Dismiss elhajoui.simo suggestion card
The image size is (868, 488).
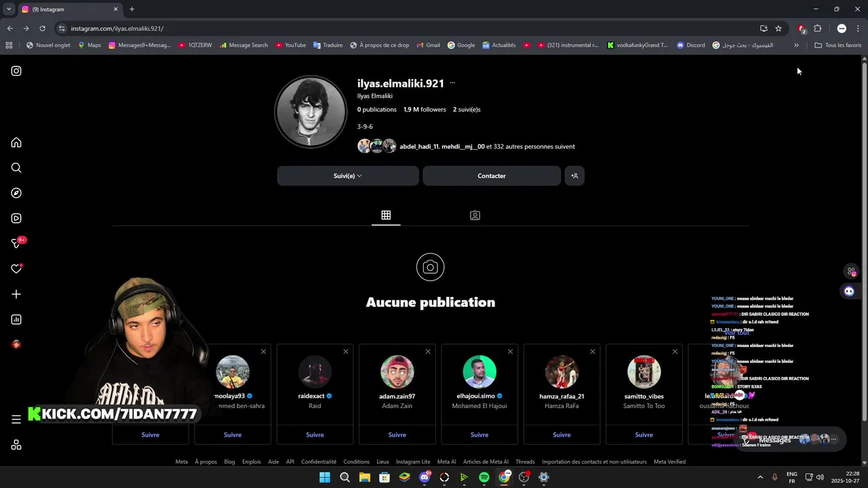510,351
